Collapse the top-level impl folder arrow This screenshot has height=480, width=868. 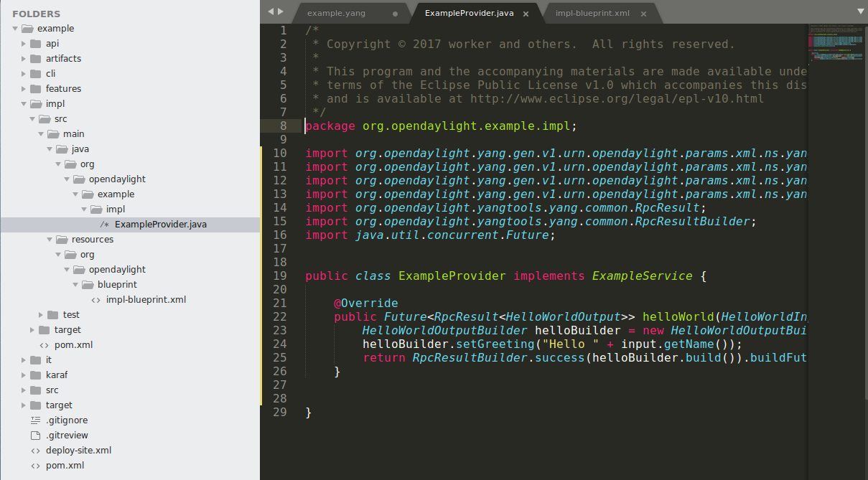tap(24, 104)
